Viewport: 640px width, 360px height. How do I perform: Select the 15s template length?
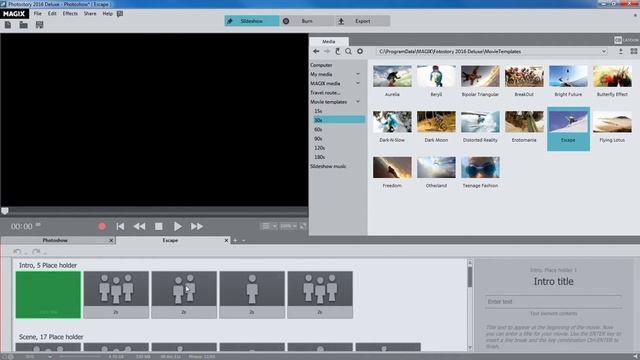[x=318, y=111]
